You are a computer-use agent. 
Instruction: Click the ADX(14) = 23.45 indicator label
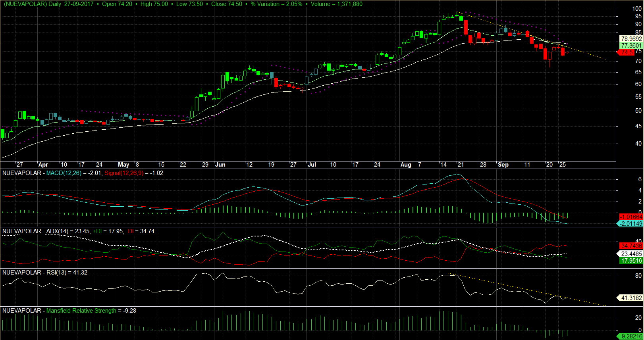click(68, 231)
